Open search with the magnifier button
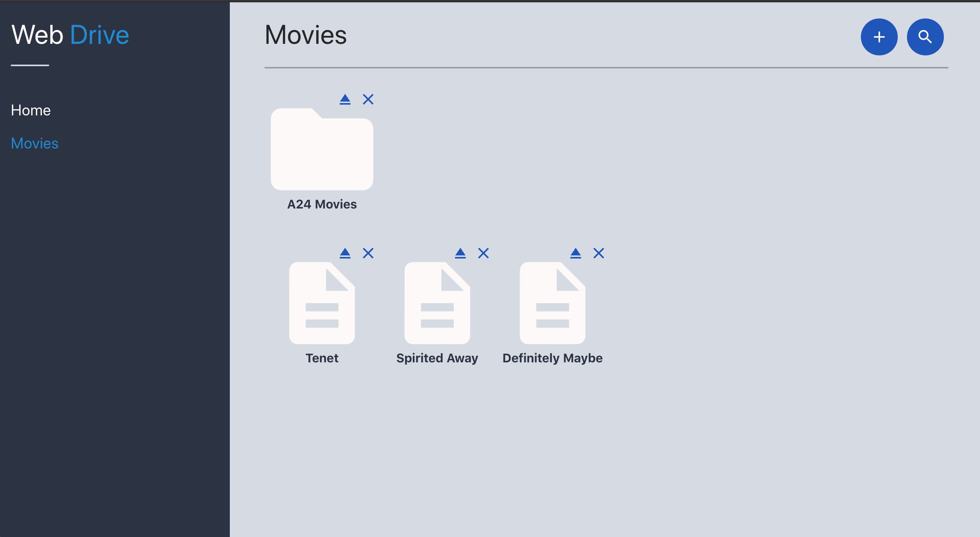980x537 pixels. [925, 37]
